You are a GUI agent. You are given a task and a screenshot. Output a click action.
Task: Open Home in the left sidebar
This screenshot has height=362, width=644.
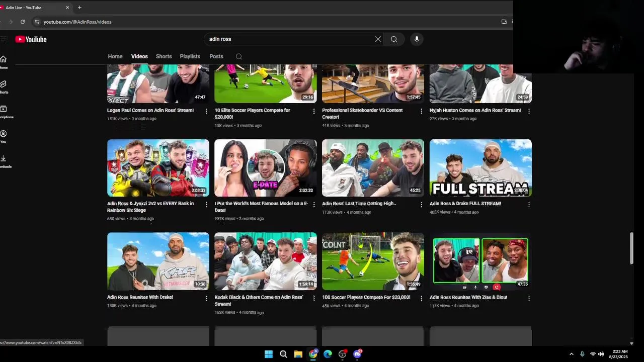coord(4,62)
